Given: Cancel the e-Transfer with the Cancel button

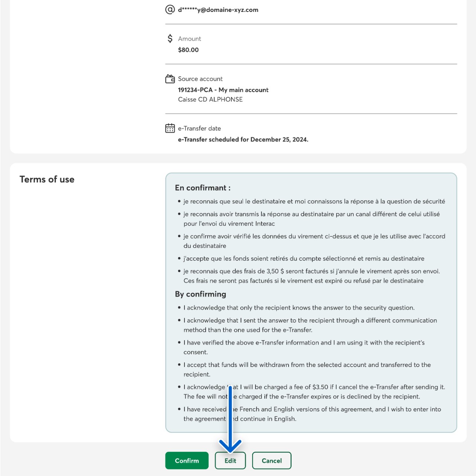Looking at the screenshot, I should [271, 460].
